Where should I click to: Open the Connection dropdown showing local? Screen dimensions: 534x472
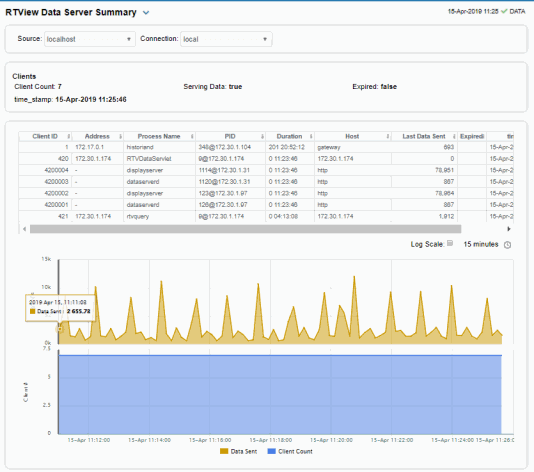[226, 39]
